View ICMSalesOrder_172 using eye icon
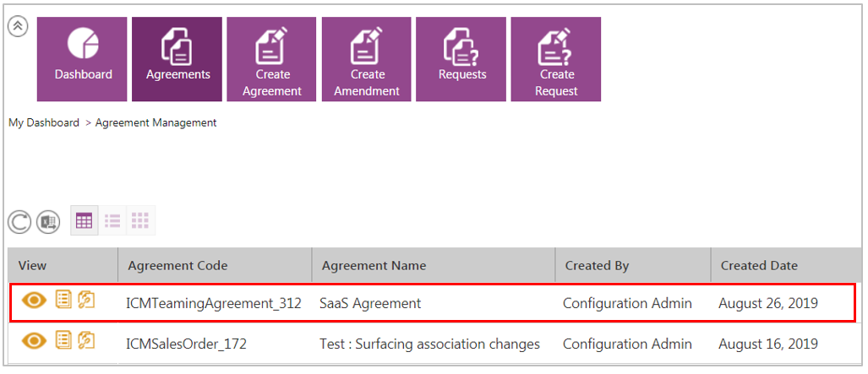 (x=34, y=341)
